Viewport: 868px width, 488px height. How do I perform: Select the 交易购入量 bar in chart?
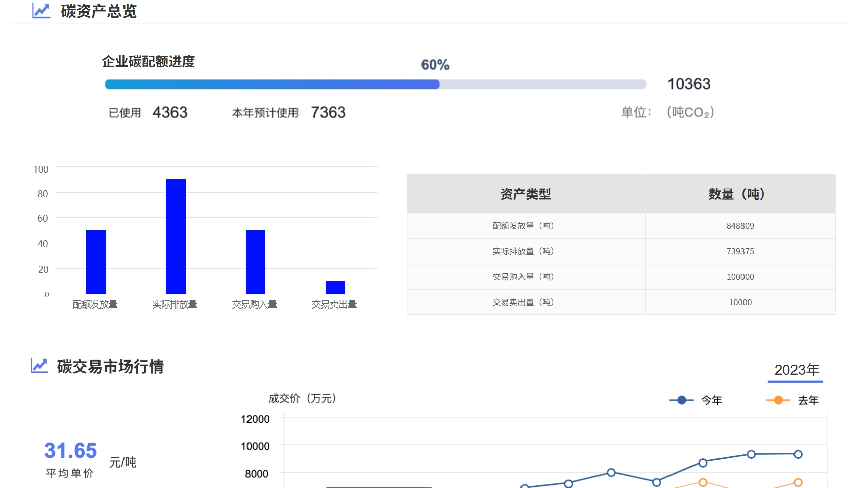point(256,262)
